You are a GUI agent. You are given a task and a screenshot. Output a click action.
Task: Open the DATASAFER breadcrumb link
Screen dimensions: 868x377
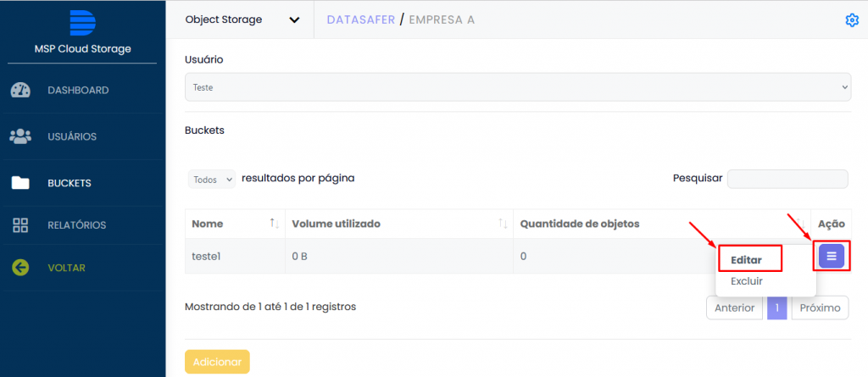(361, 20)
